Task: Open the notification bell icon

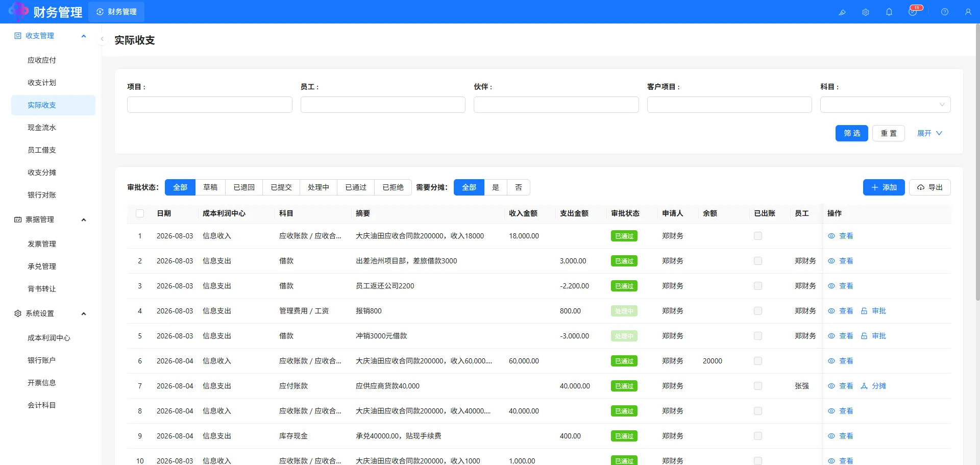Action: click(x=889, y=12)
